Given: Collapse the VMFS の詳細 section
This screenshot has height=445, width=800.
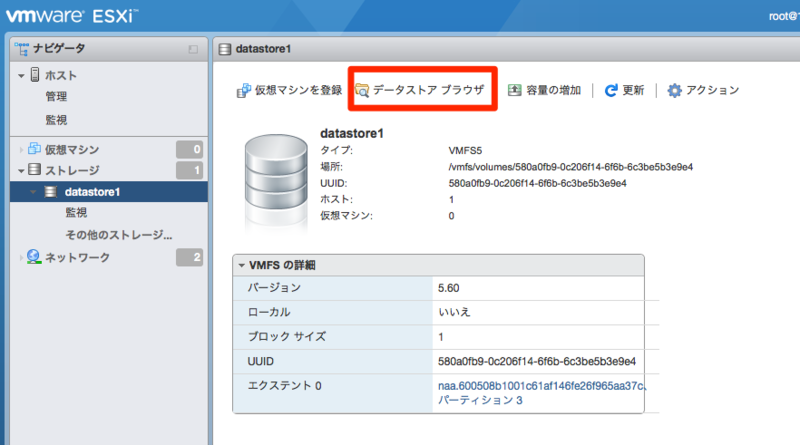Looking at the screenshot, I should pyautogui.click(x=241, y=265).
